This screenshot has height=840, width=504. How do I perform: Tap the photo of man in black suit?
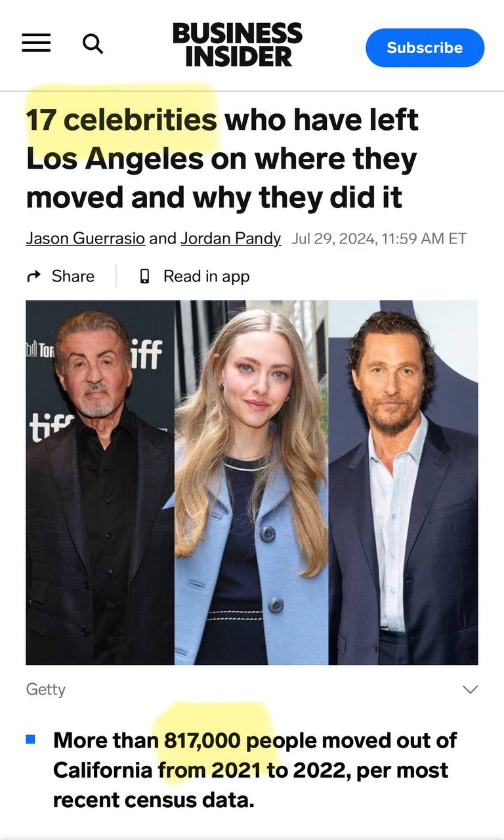[100, 482]
